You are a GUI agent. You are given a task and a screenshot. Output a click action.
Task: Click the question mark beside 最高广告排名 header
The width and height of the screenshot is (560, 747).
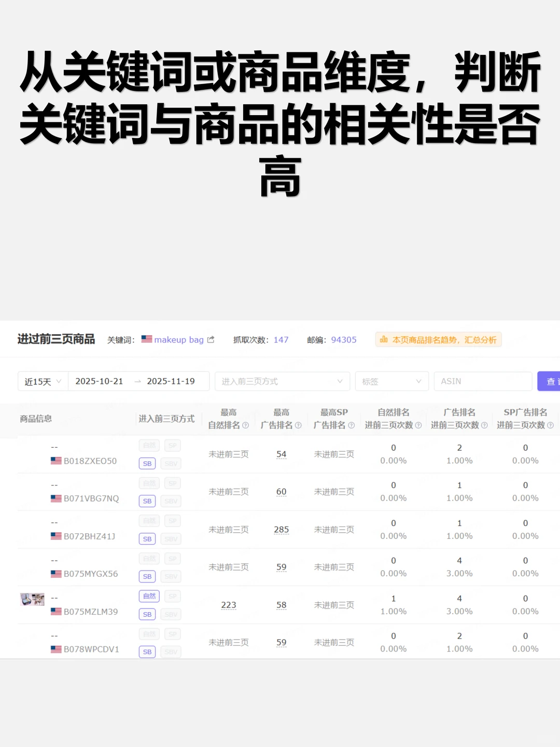tap(297, 425)
